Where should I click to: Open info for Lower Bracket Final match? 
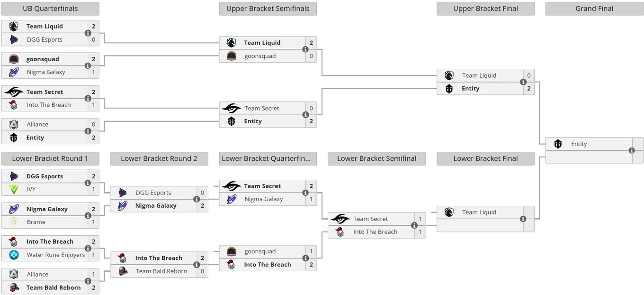pyautogui.click(x=523, y=219)
